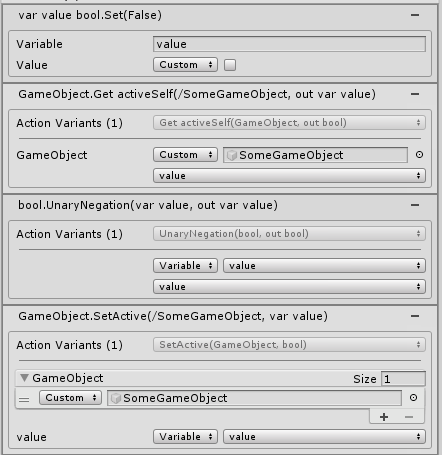Remove element with minus icon in GameObject list
This screenshot has width=442, height=455.
click(409, 417)
